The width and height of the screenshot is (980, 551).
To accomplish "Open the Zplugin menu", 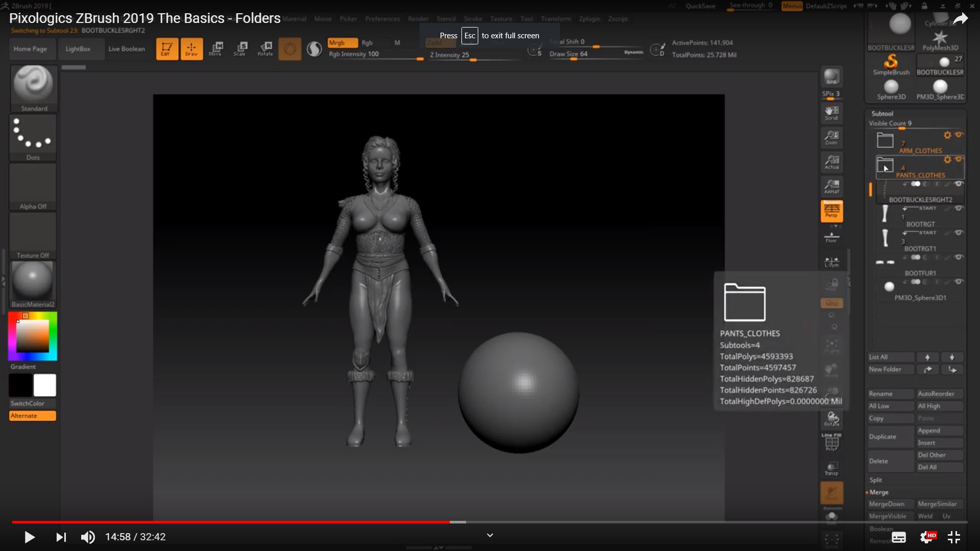I will pyautogui.click(x=590, y=19).
